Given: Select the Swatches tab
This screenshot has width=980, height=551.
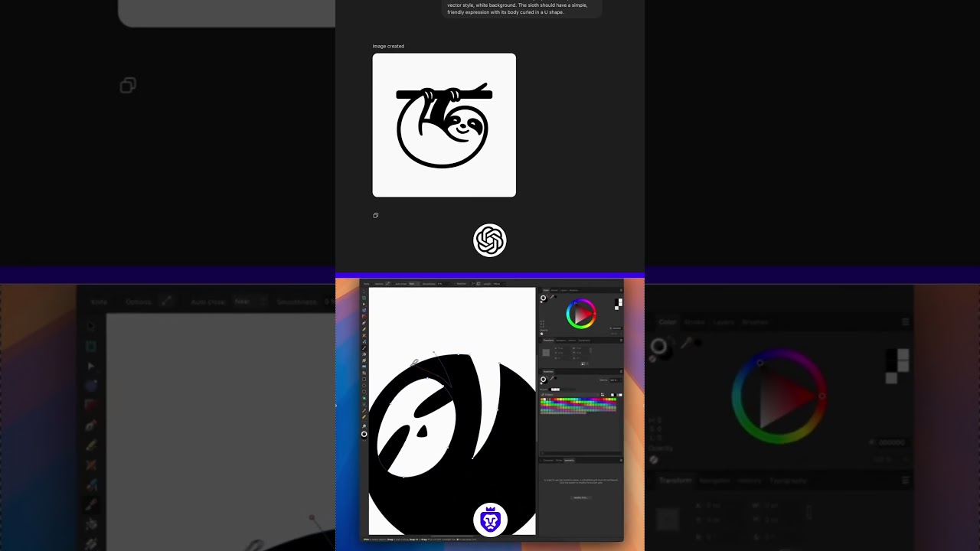Looking at the screenshot, I should [x=548, y=371].
